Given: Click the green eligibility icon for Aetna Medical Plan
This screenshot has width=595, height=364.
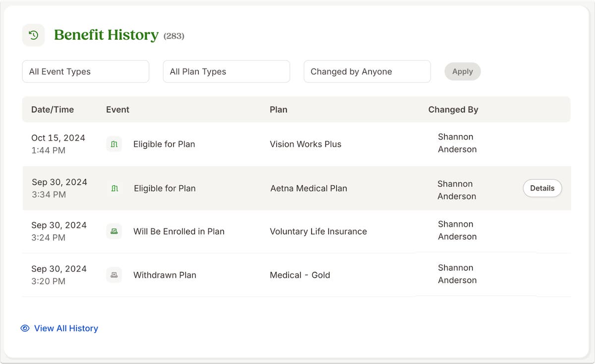Looking at the screenshot, I should tap(114, 188).
